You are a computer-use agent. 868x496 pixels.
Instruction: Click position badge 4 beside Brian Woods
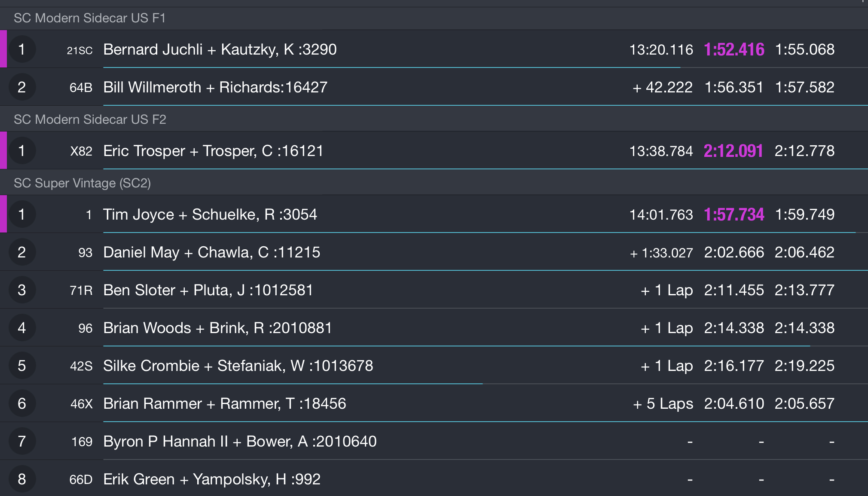click(22, 328)
